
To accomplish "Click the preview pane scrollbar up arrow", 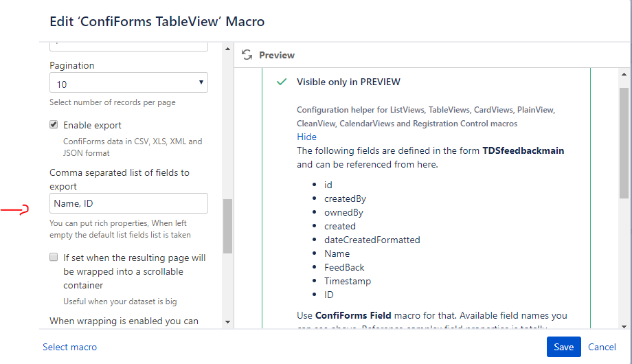I will (x=624, y=74).
